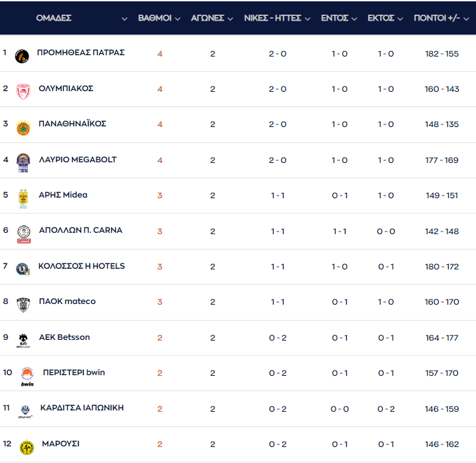Click the Maroussi yellow round logo

click(27, 447)
